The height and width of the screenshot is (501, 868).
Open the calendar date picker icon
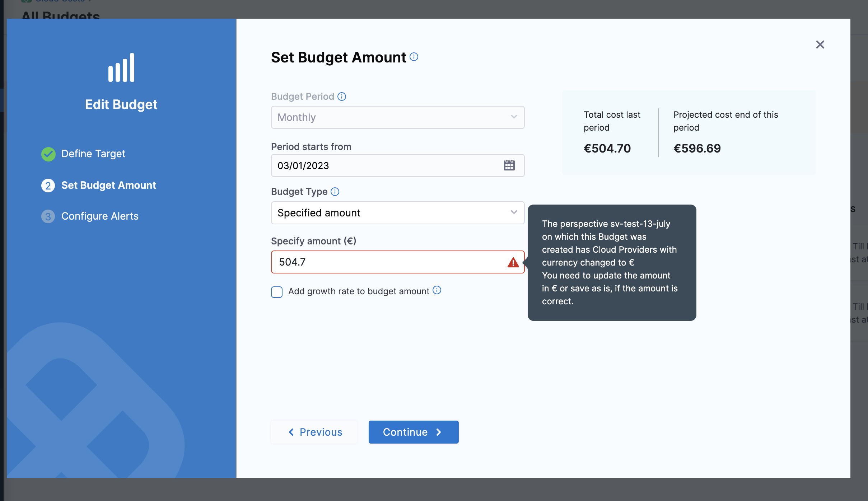pyautogui.click(x=509, y=165)
